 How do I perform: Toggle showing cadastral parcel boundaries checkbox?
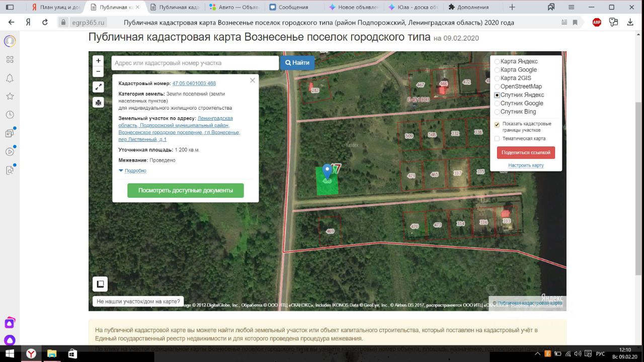497,125
